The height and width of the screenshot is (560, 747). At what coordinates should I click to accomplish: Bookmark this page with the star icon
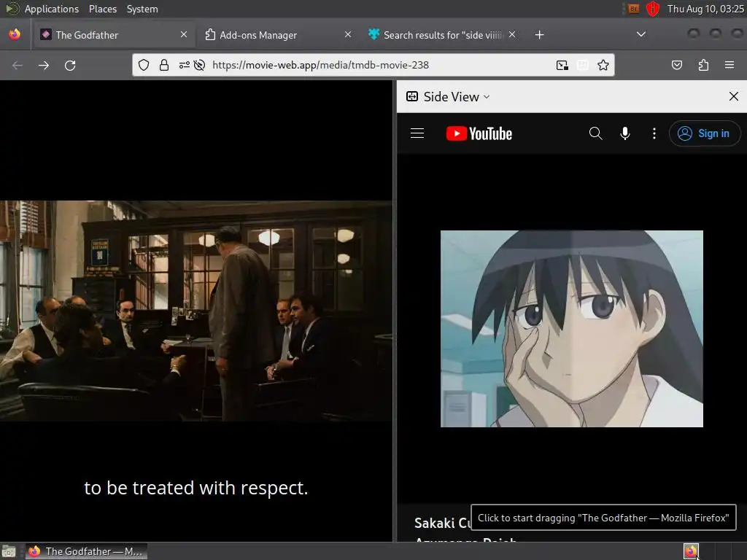[603, 65]
